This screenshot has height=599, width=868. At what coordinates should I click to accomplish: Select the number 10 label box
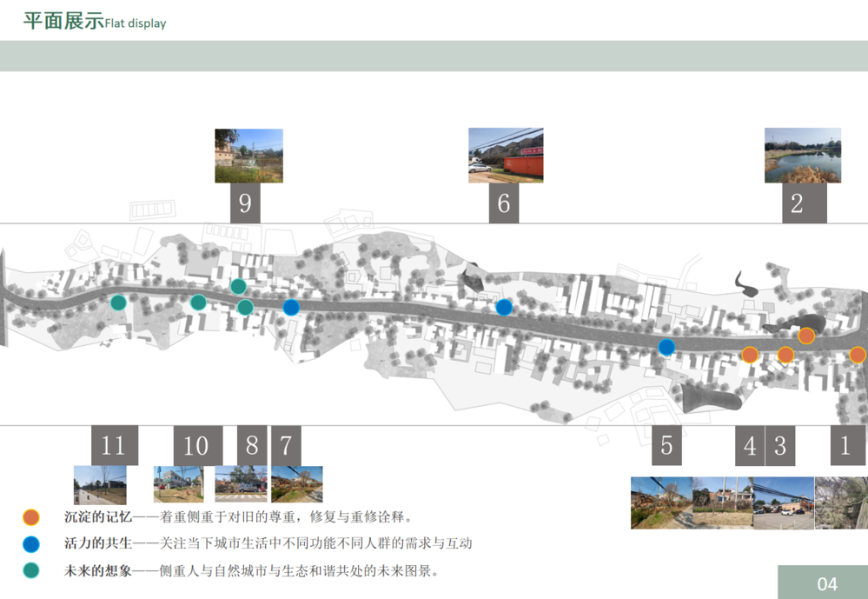[x=198, y=445]
